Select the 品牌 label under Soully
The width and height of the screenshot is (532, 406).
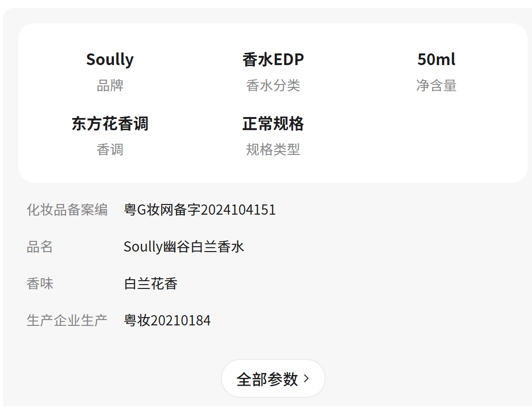click(x=110, y=85)
